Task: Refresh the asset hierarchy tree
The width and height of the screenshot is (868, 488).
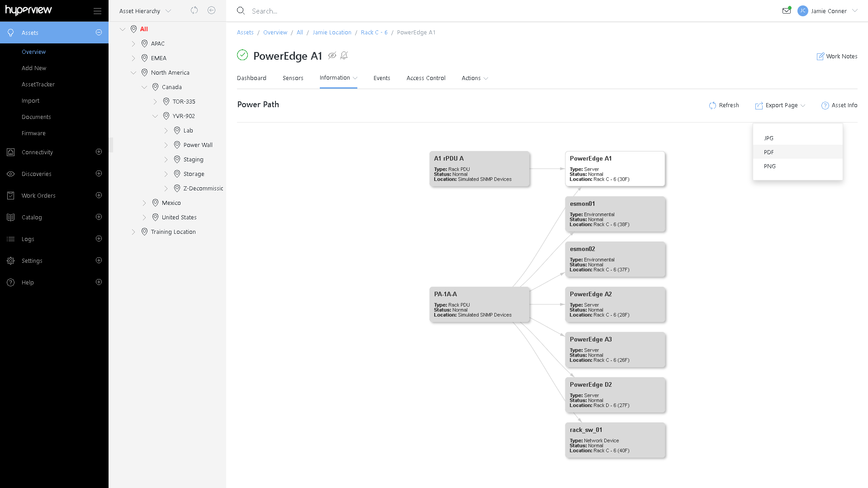Action: coord(194,10)
